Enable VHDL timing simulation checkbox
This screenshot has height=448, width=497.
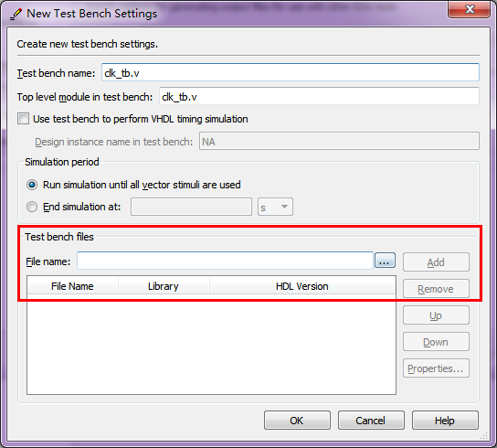coord(23,119)
